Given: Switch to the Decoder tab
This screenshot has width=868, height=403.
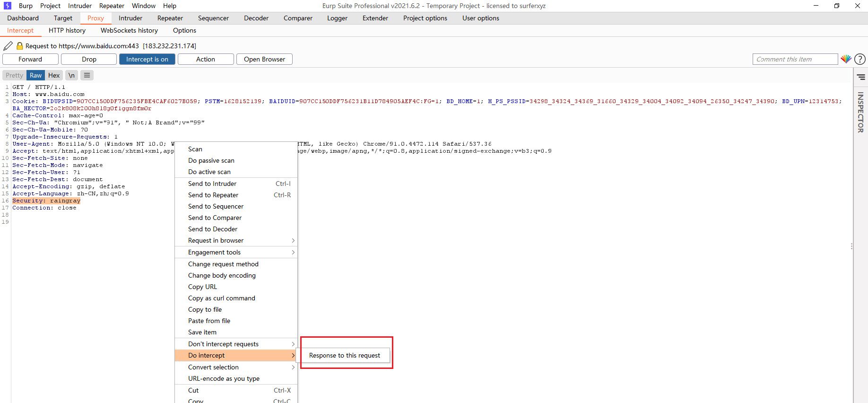Looking at the screenshot, I should [256, 18].
